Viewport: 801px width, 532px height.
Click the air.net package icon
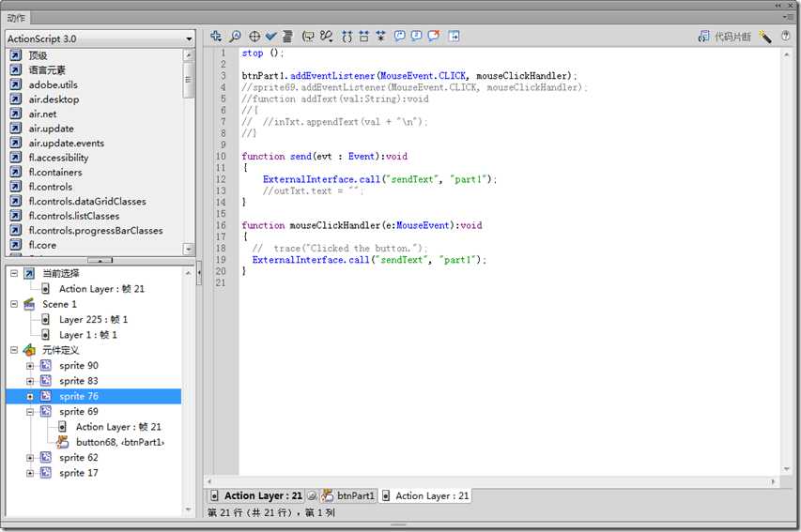tap(16, 114)
